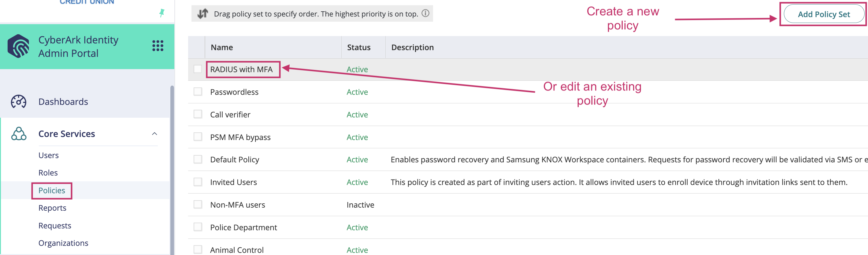Click the sidebar scrollbar
Screen dimensions: 868x255
(x=172, y=152)
